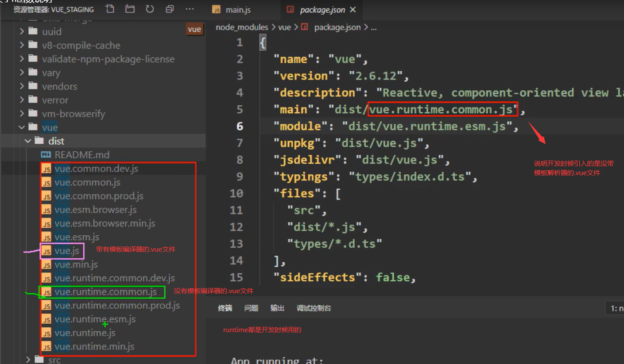
Task: Click the package.json icon in the breadcrumb
Action: click(304, 27)
